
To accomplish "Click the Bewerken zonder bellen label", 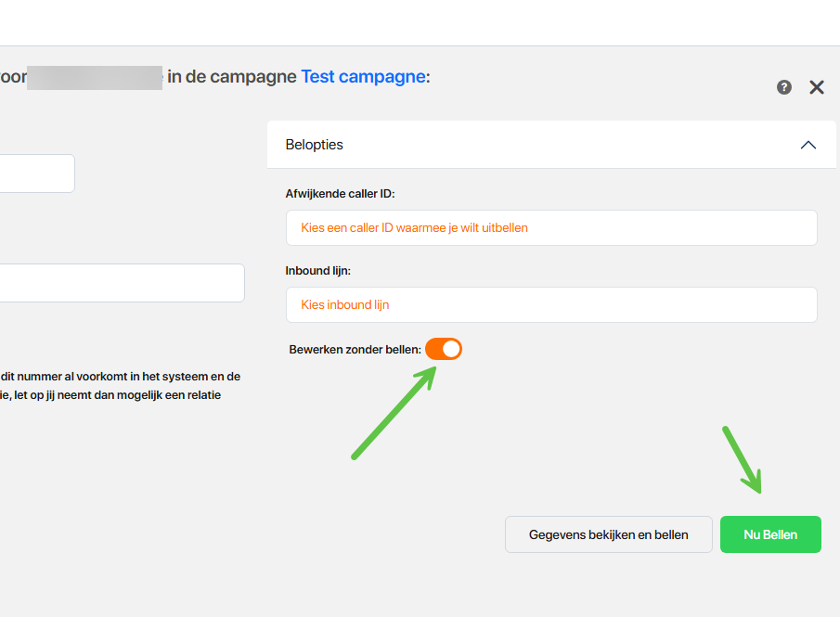I will (x=355, y=350).
